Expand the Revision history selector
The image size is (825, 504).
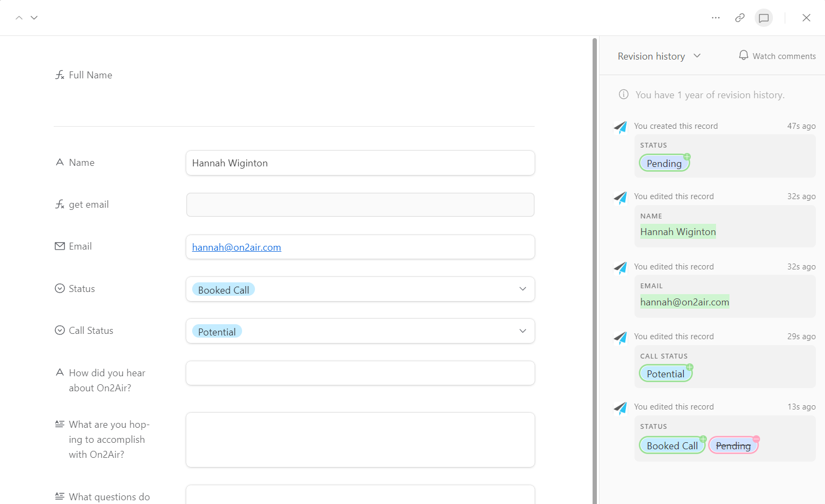click(697, 55)
